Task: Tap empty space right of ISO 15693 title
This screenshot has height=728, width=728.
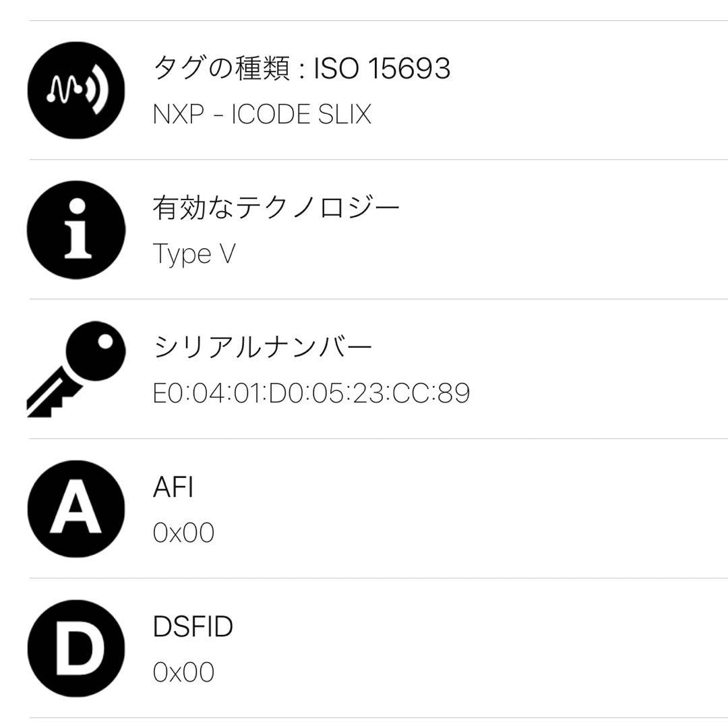Action: [586, 69]
